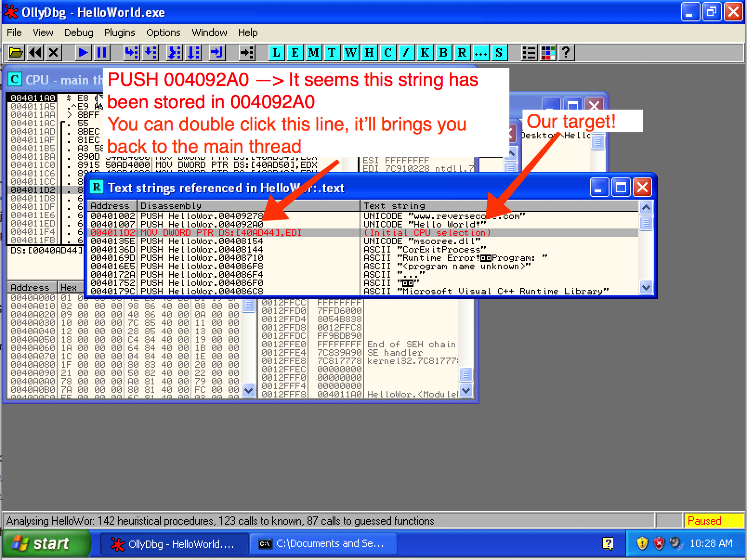The width and height of the screenshot is (747, 560).
Task: Select the Initial CPU selection row
Action: click(363, 233)
